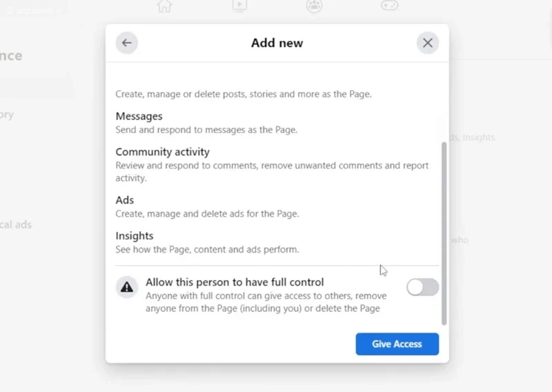Close the Add new dialog

[428, 43]
